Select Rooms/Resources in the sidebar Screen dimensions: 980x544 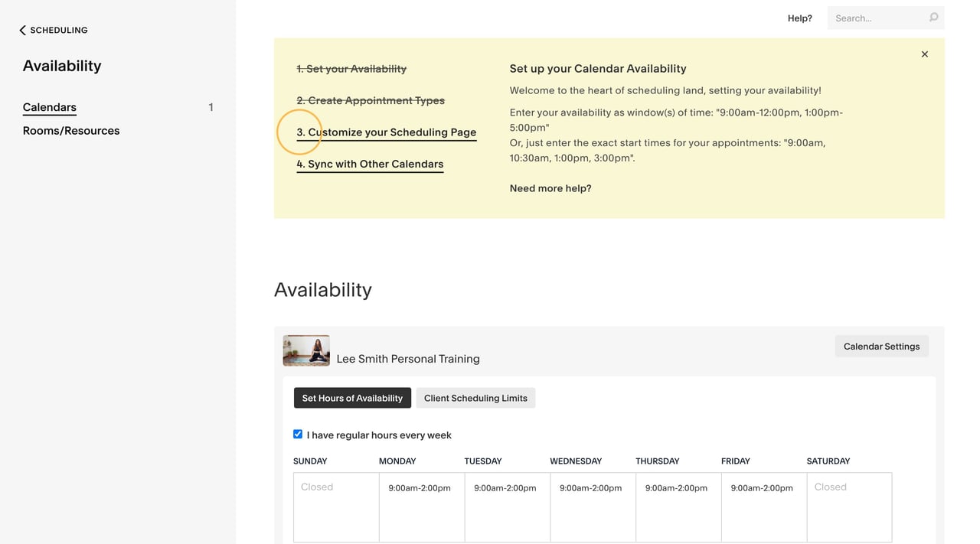click(70, 130)
